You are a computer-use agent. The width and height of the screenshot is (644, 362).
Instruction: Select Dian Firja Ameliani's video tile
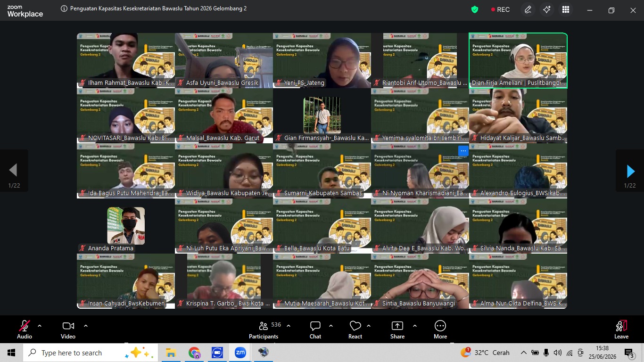click(x=518, y=60)
